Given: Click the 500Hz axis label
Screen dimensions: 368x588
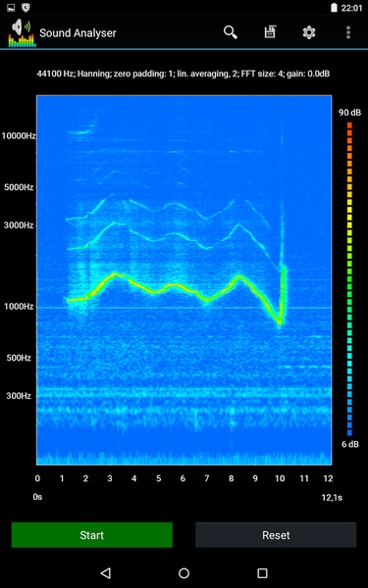Looking at the screenshot, I should pyautogui.click(x=19, y=358).
